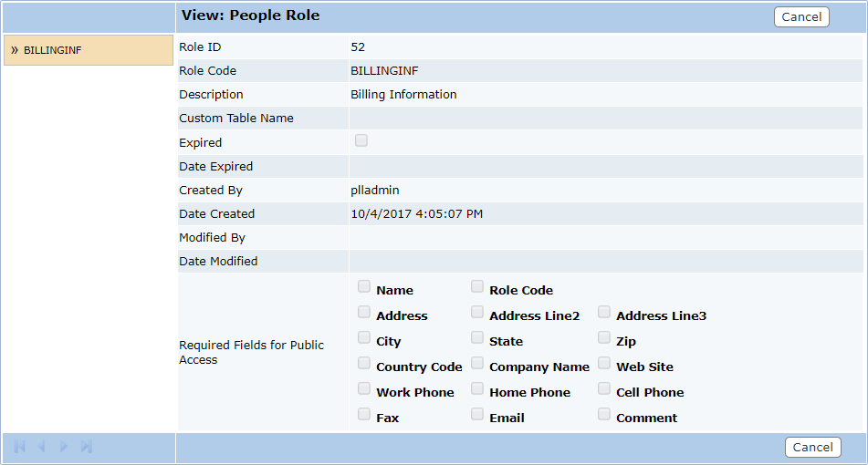Click the previous record arrow icon
868x465 pixels.
[x=41, y=446]
